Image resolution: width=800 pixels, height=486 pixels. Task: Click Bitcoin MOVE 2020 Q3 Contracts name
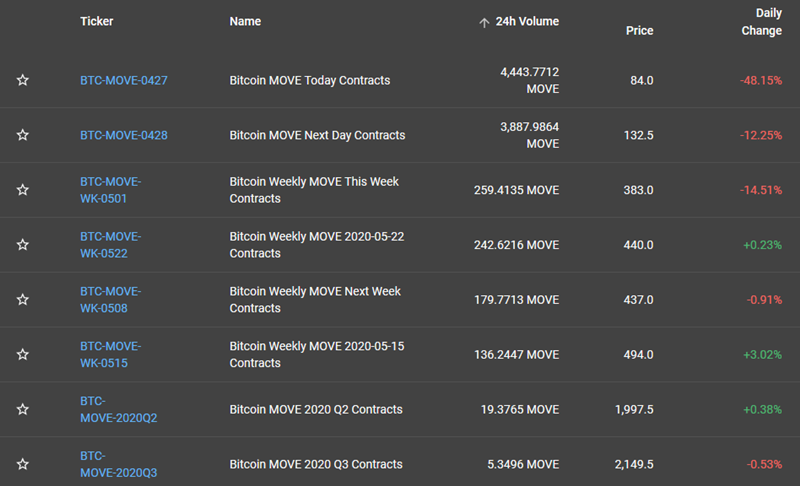[316, 464]
